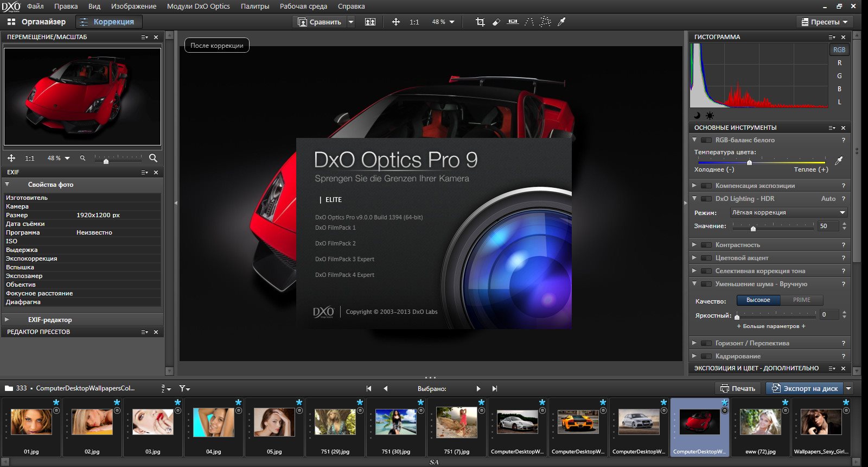Open the filter funnel icon in filmstrip bar

point(184,389)
